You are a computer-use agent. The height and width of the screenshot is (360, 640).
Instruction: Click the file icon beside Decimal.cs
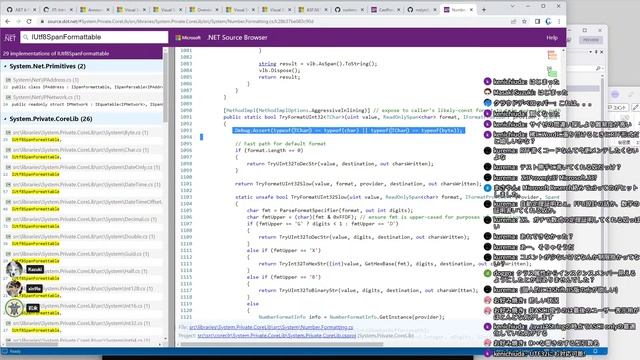tap(8, 219)
